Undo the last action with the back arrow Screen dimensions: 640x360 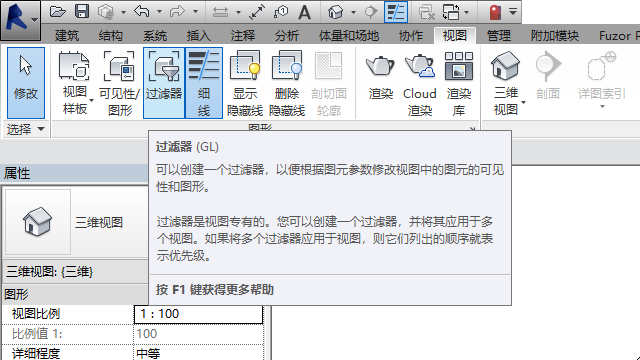(142, 12)
